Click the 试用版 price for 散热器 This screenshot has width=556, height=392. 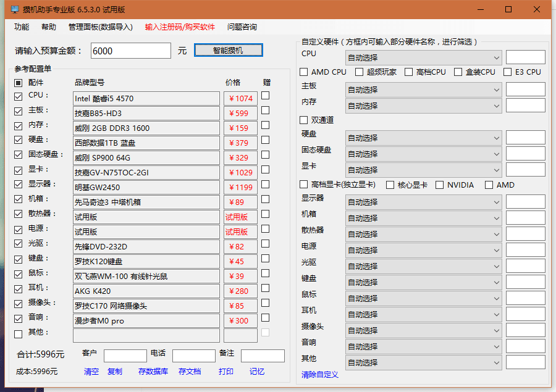point(241,217)
